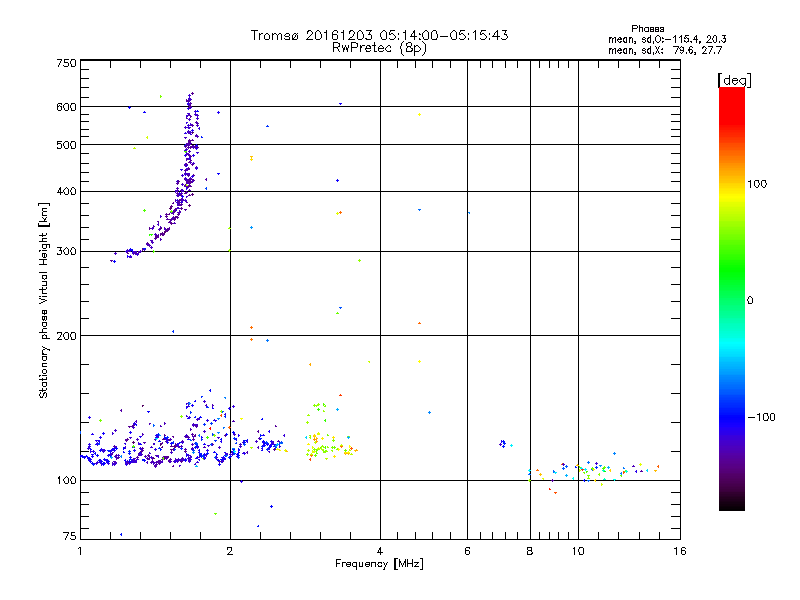Click the '100' color bar tick label
800x600 pixels.
tap(757, 184)
